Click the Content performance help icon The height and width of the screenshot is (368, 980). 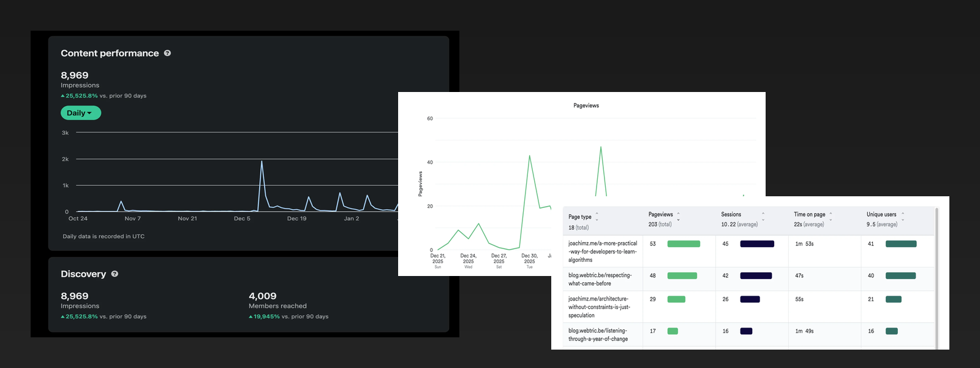coord(167,53)
